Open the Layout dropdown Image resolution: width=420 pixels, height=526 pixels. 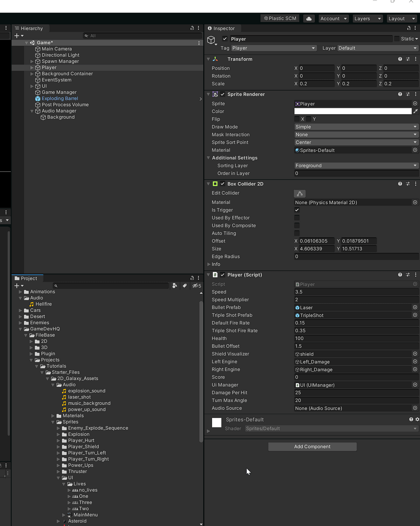pos(401,19)
